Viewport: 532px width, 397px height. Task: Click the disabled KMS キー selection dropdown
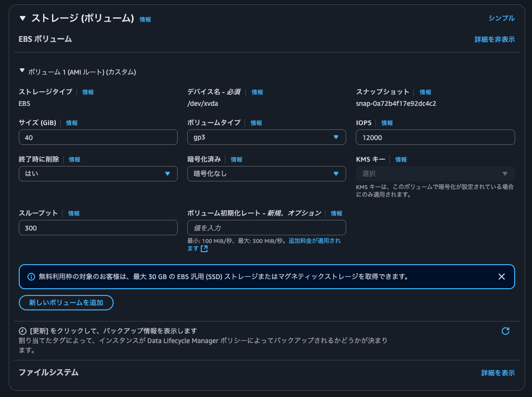(x=435, y=174)
